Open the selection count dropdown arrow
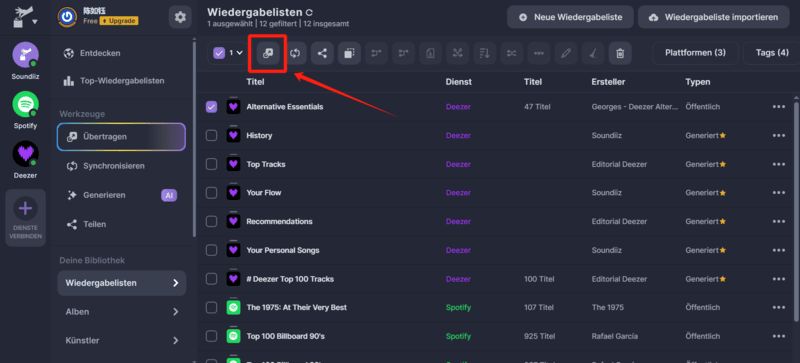The height and width of the screenshot is (363, 800). 239,53
